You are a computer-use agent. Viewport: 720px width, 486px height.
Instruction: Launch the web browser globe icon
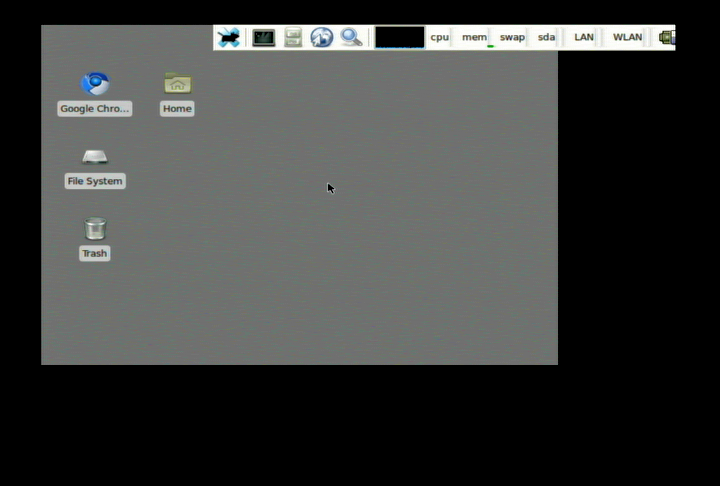[321, 38]
